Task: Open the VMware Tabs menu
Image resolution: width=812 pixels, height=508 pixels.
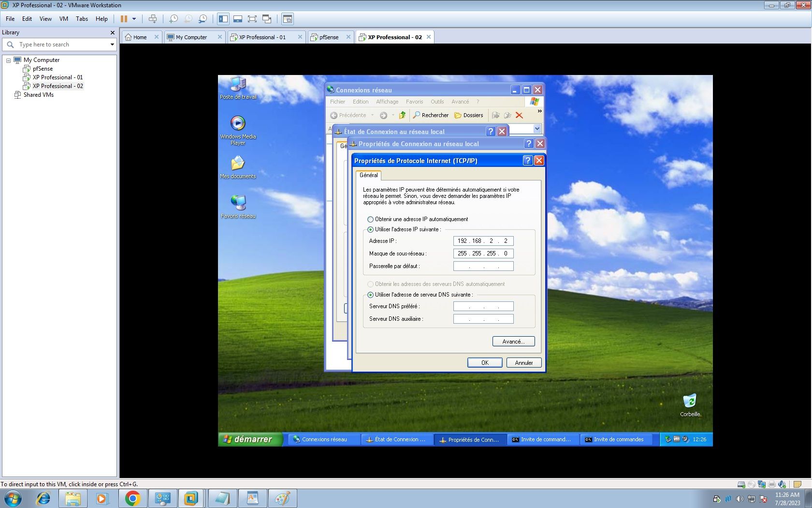Action: tap(82, 19)
